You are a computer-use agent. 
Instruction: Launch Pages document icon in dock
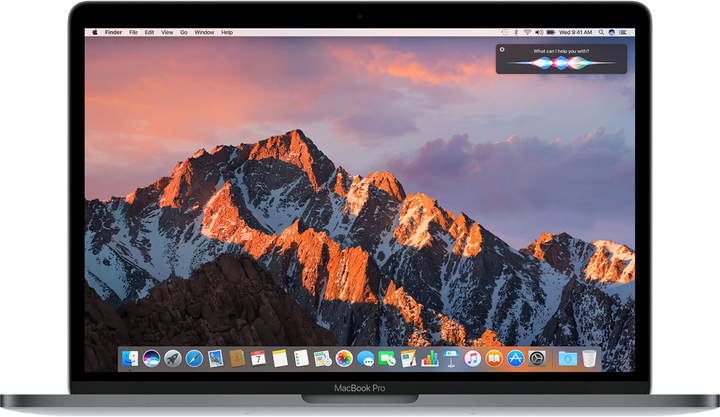[x=408, y=359]
